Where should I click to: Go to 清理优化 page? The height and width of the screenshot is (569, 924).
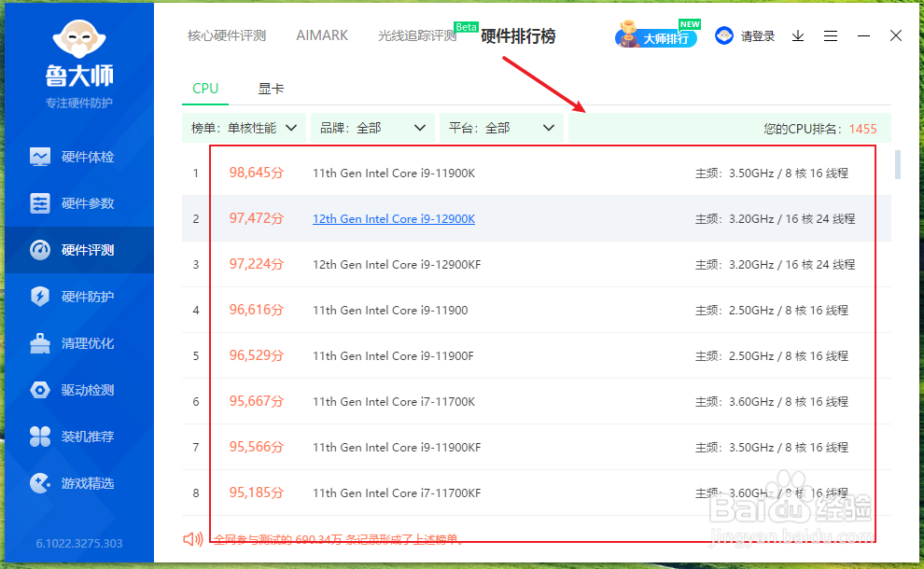[x=79, y=343]
